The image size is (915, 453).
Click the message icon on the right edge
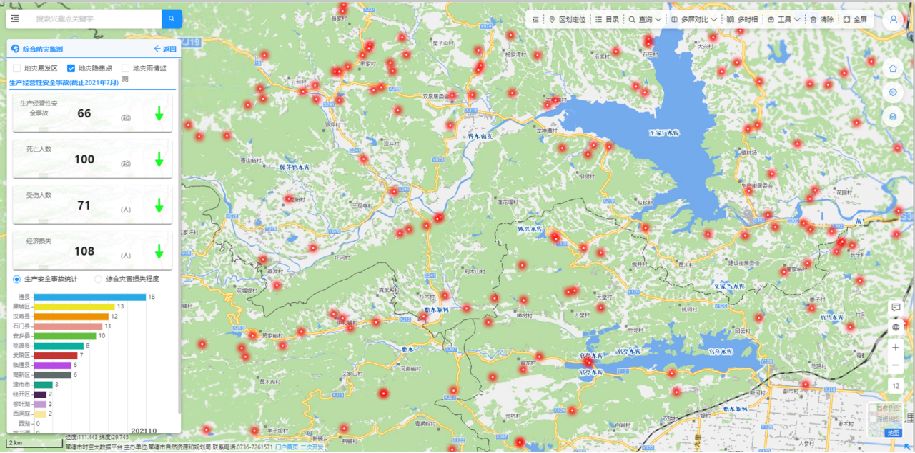896,307
